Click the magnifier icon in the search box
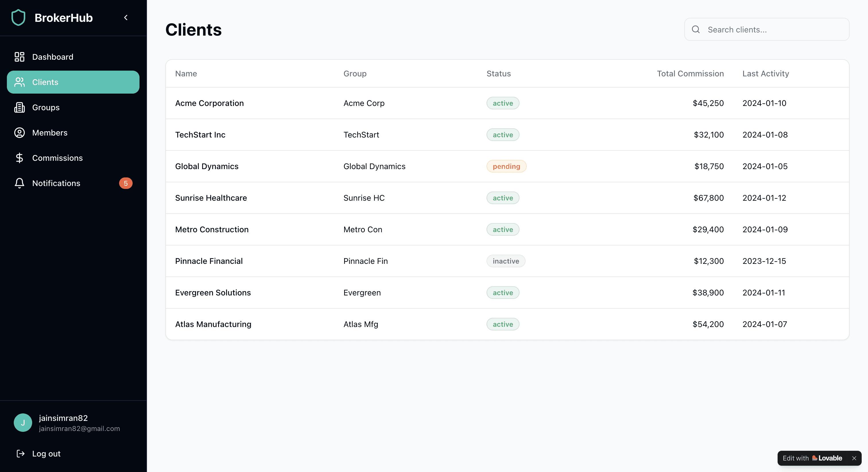 click(696, 29)
